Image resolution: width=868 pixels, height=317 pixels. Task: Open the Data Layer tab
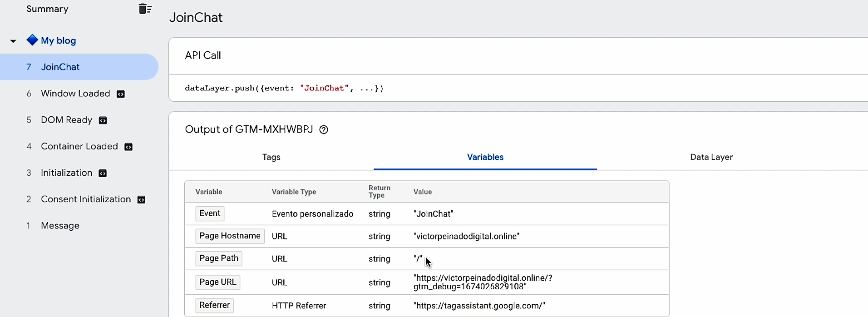click(x=711, y=157)
